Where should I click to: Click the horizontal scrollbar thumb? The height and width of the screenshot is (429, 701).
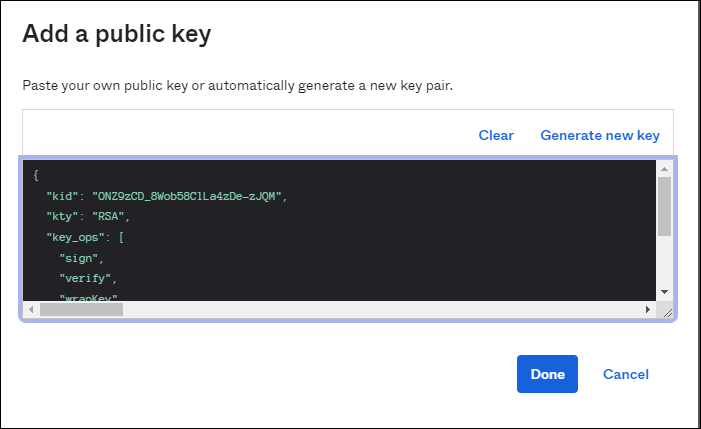click(x=80, y=310)
